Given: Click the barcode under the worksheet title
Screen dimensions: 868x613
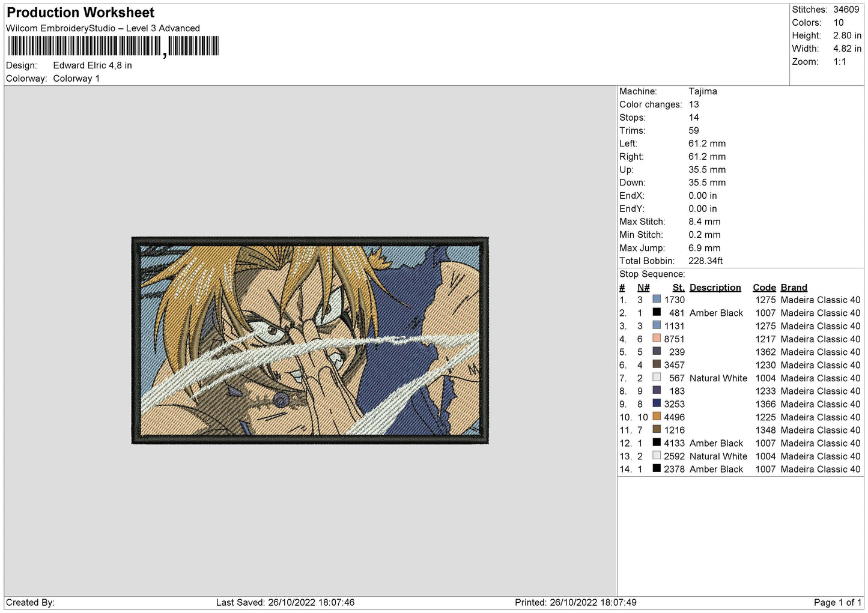Looking at the screenshot, I should pyautogui.click(x=114, y=46).
